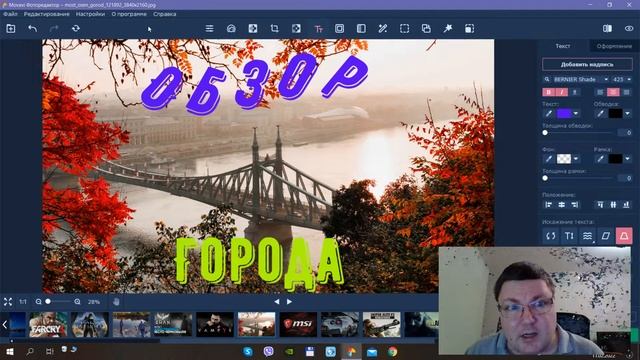Select the FarCry thumbnail in the filmstrip

coord(48,324)
